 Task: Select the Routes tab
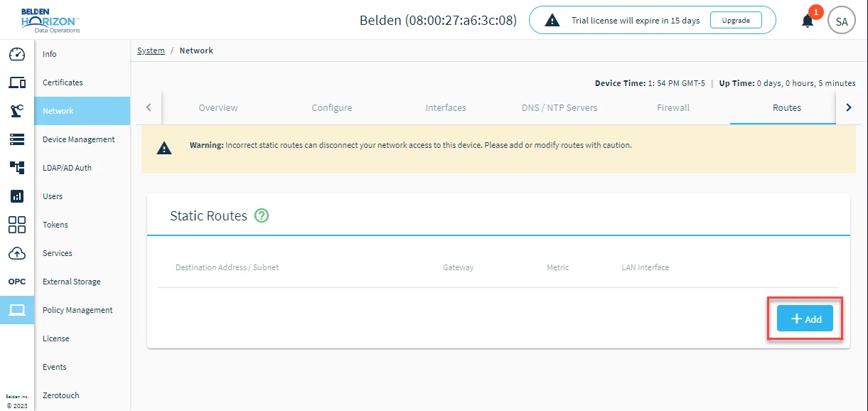pos(787,108)
